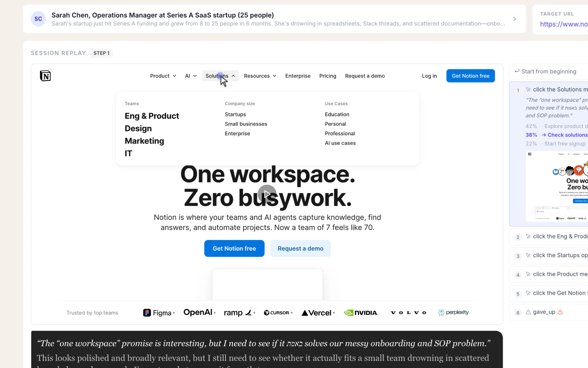
Task: Expand the Sarah Chen persona card chevron
Action: [514, 19]
